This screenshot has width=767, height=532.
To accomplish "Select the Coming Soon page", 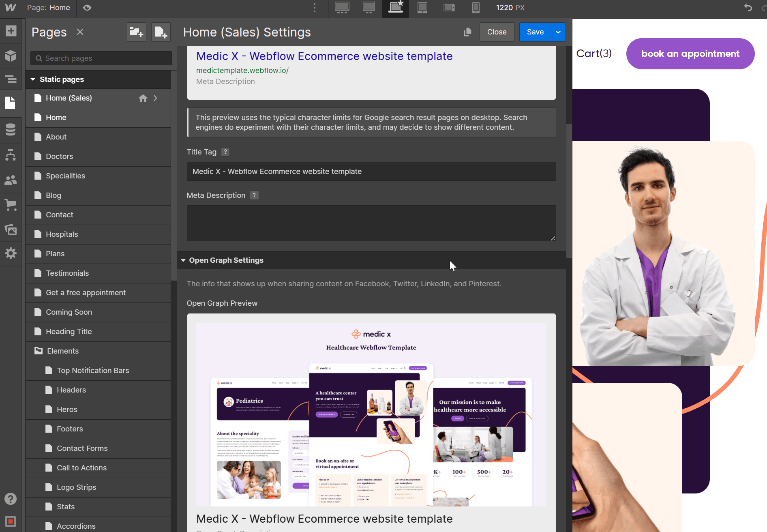I will 98,312.
